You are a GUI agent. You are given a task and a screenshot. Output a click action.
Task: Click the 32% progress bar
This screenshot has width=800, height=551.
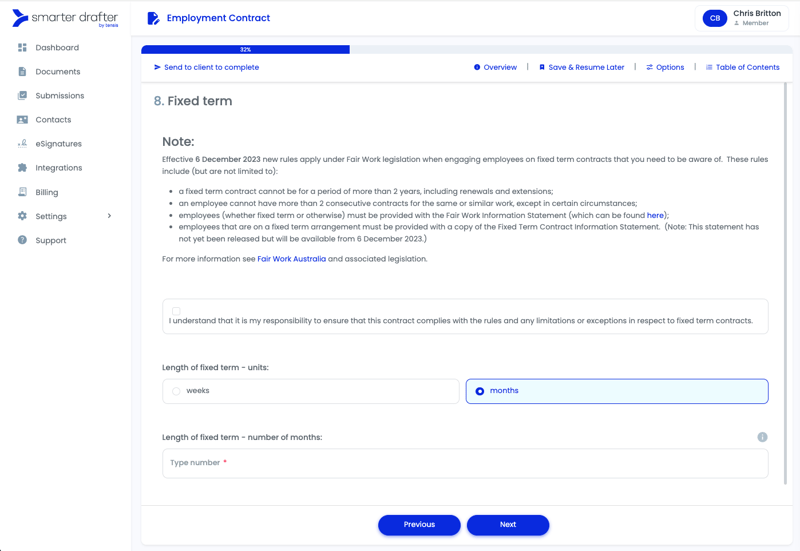[245, 49]
